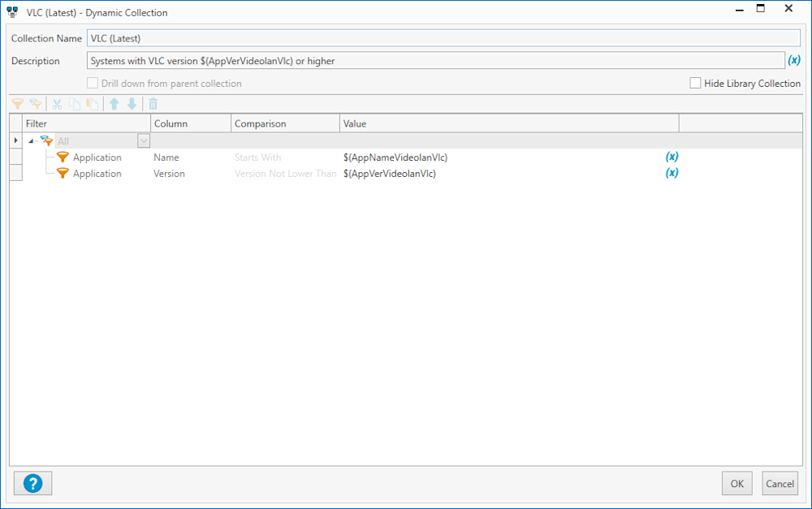
Task: Click the Comparison column header
Action: click(285, 123)
